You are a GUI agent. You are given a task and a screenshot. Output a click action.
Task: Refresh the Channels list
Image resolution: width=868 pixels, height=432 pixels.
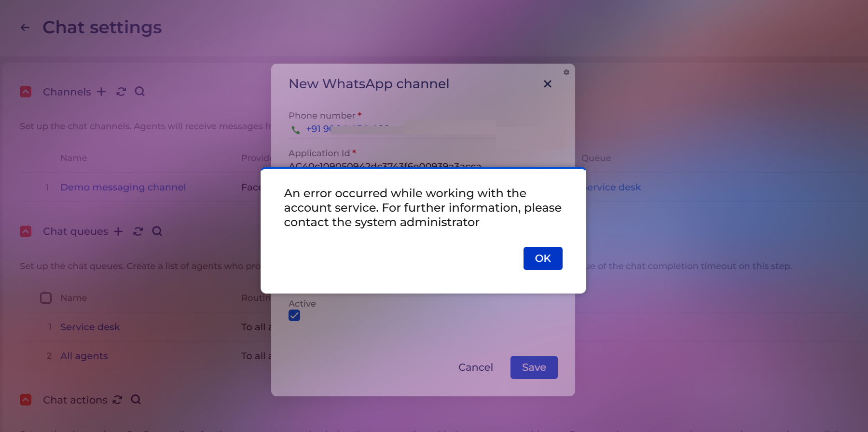(x=121, y=92)
